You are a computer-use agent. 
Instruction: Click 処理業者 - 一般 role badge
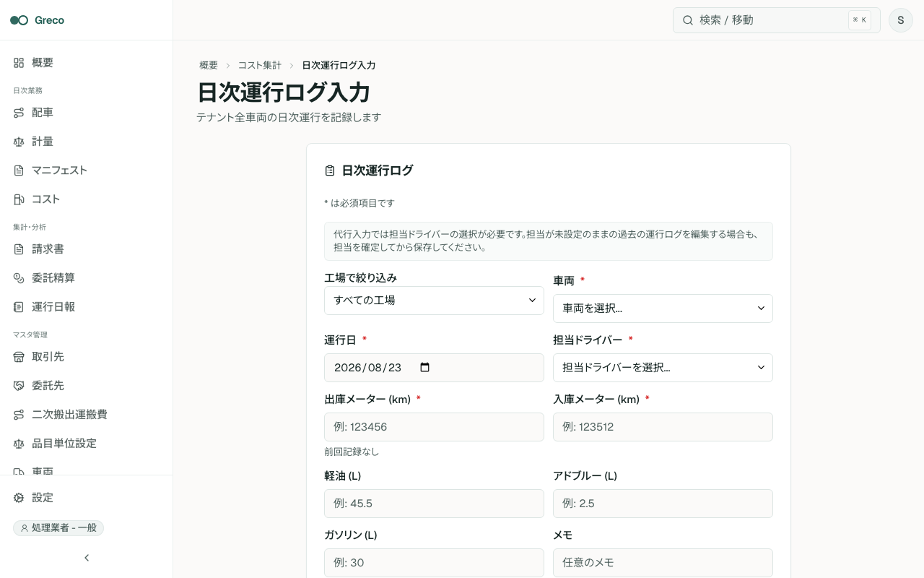coord(58,528)
